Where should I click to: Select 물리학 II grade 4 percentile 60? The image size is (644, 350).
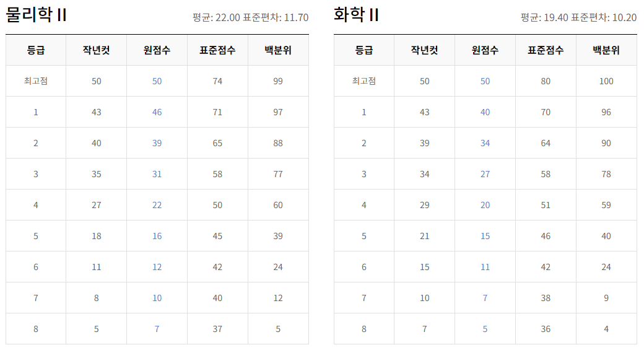pos(278,205)
